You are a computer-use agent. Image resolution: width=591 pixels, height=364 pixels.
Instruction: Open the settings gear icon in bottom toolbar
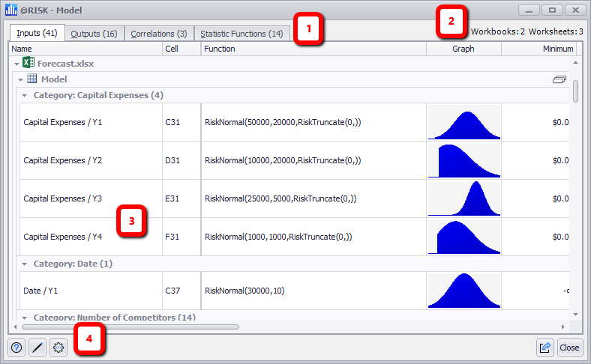[58, 348]
